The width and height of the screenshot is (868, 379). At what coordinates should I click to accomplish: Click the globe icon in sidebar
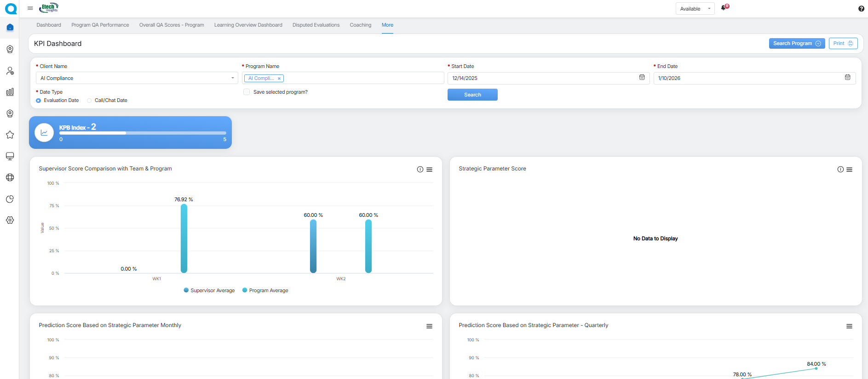click(x=10, y=178)
